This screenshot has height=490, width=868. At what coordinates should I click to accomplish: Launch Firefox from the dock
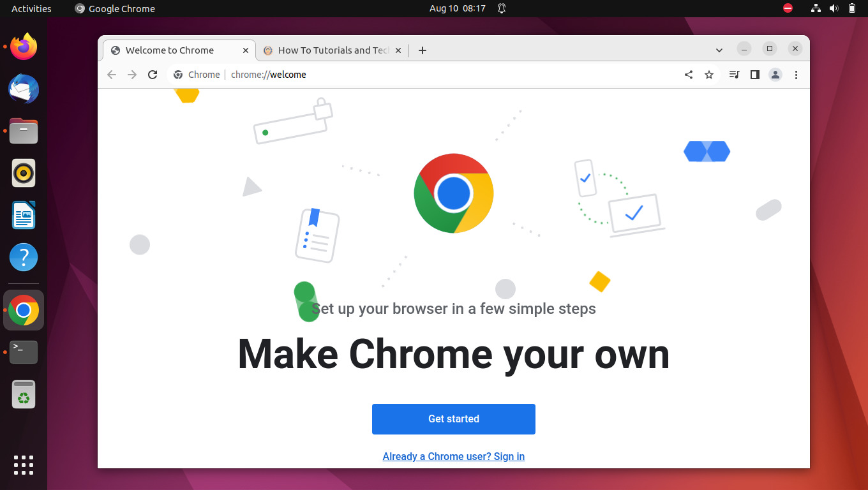(24, 46)
